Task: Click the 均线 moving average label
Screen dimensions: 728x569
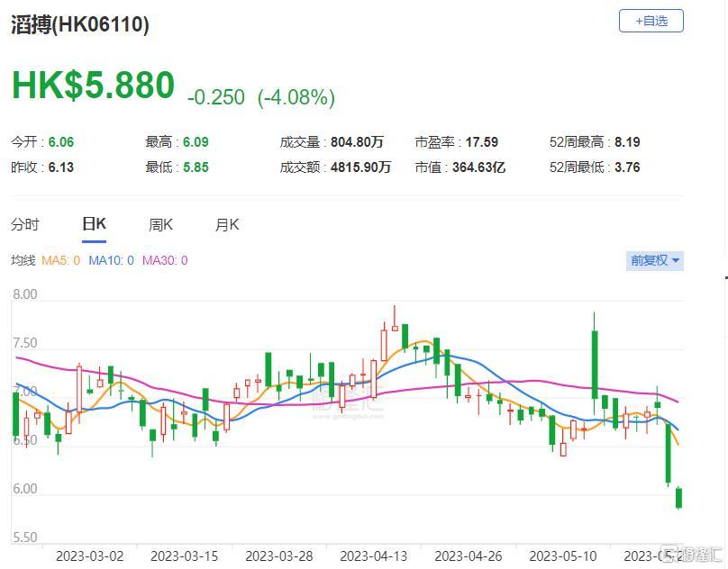Action: point(23,260)
